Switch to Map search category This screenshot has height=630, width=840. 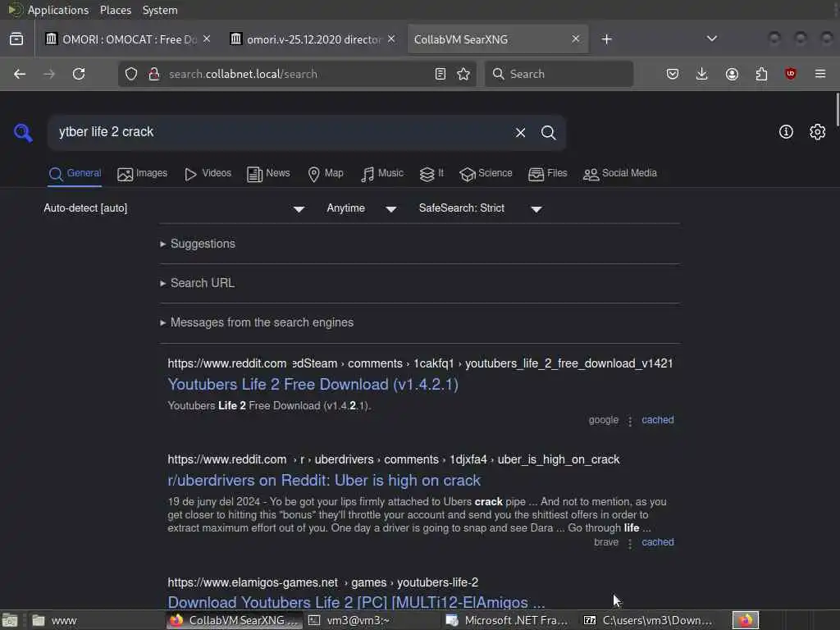click(x=325, y=174)
